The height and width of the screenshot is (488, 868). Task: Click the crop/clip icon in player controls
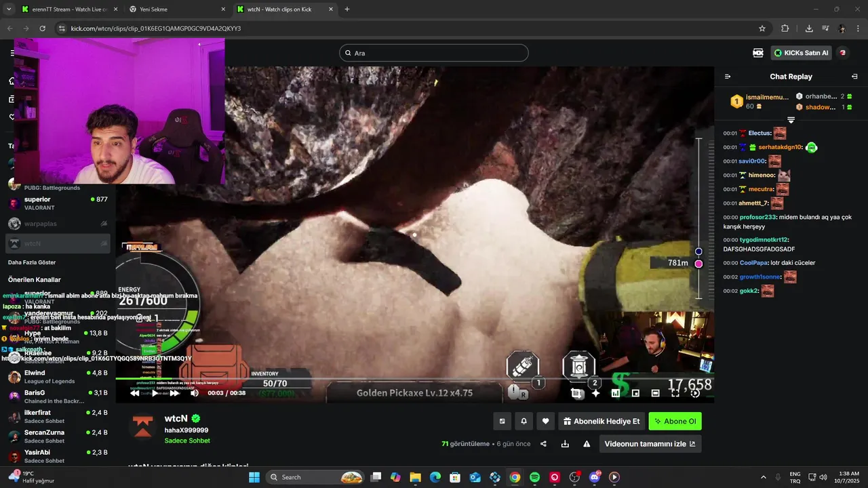pyautogui.click(x=576, y=393)
